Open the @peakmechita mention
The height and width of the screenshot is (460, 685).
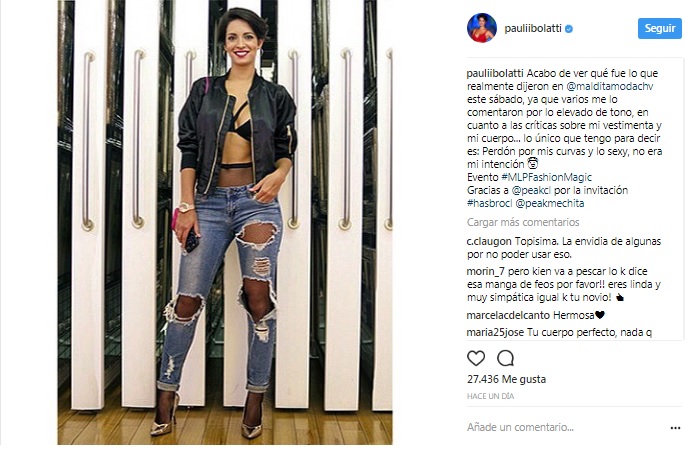tap(550, 204)
